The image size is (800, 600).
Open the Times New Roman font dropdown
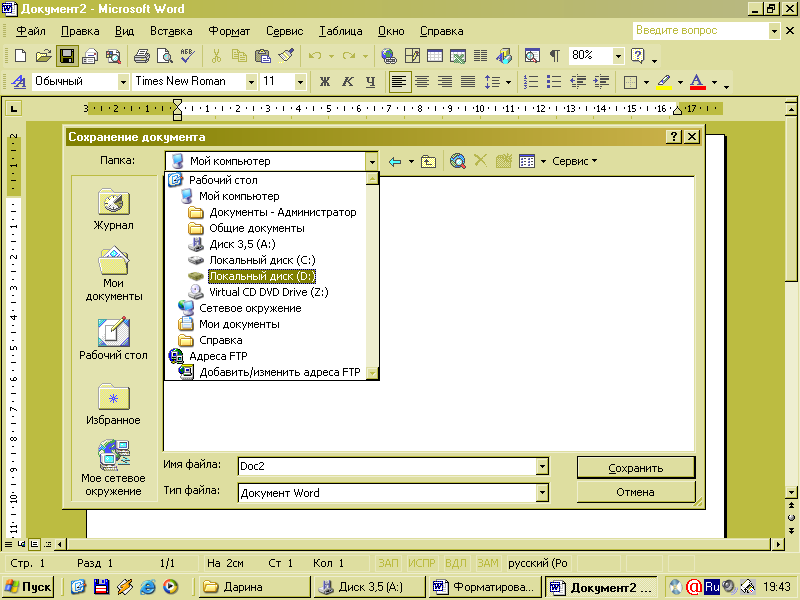[x=251, y=82]
